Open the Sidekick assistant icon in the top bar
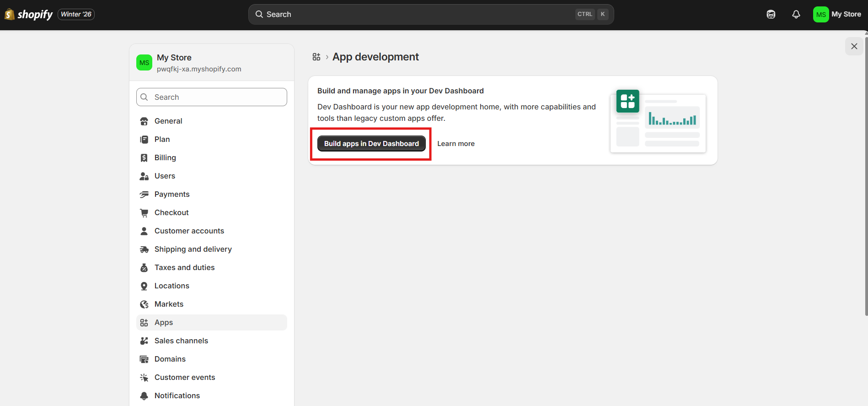The width and height of the screenshot is (868, 406). (771, 15)
